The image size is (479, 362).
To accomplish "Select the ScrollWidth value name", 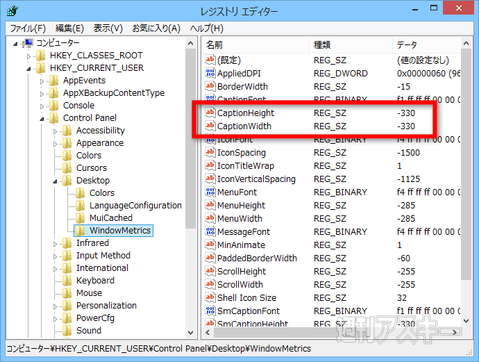I will (x=240, y=285).
